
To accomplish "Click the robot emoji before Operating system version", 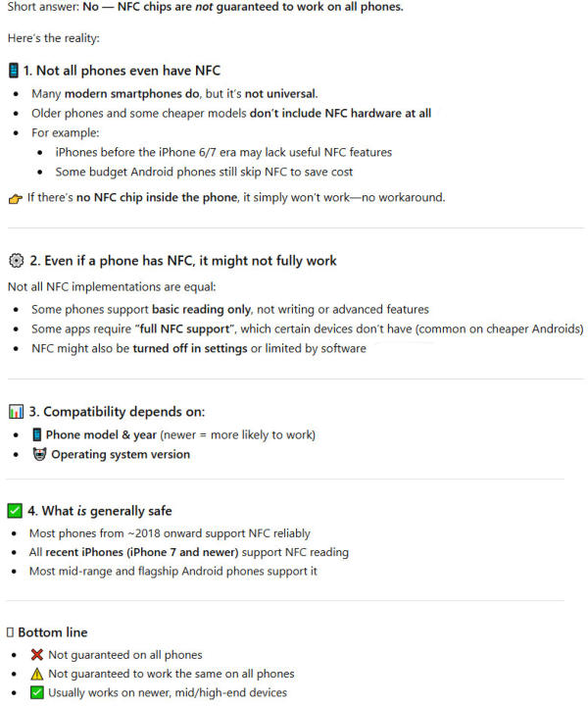I will tap(39, 454).
